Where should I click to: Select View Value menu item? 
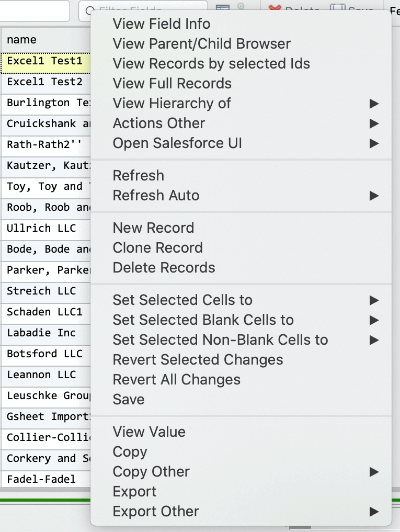(x=241, y=432)
